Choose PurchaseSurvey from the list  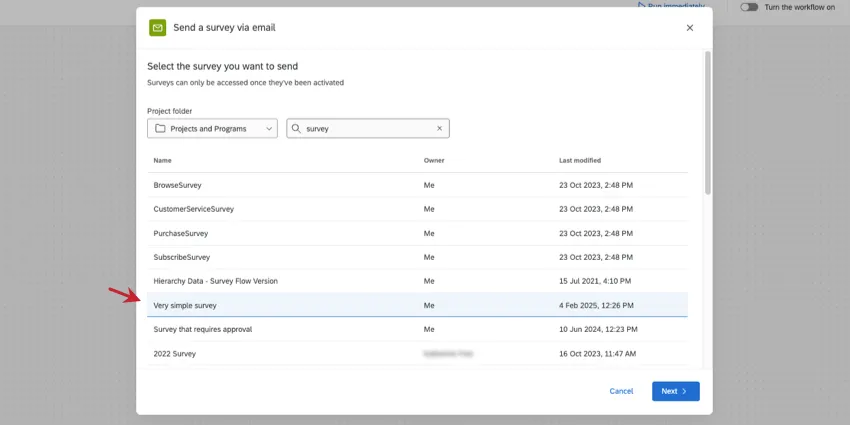[x=181, y=233]
